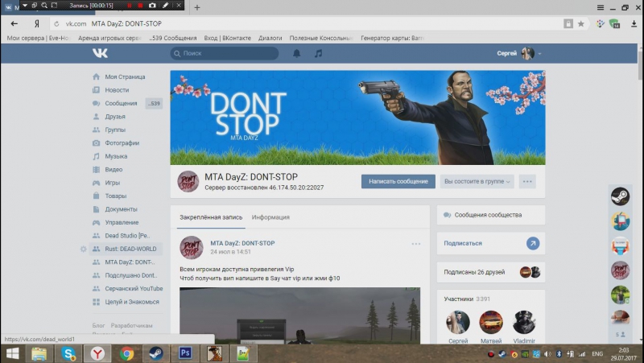Click gear icon beside Rust: DEAD-WORLD
Screen dimensions: 644x363
tap(84, 249)
